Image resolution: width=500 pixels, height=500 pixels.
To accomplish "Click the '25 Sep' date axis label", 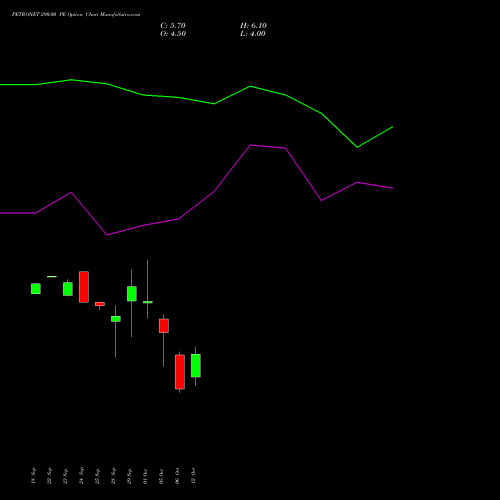I will (x=97, y=476).
